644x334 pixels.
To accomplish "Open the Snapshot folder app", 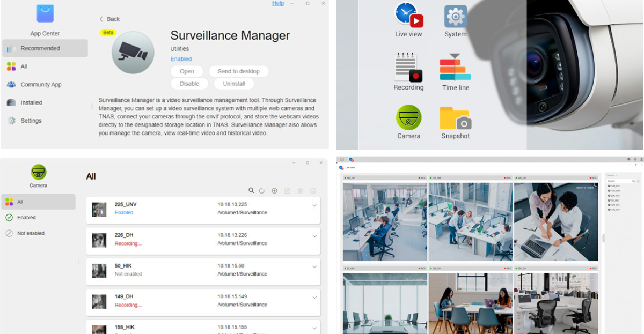I will click(455, 118).
